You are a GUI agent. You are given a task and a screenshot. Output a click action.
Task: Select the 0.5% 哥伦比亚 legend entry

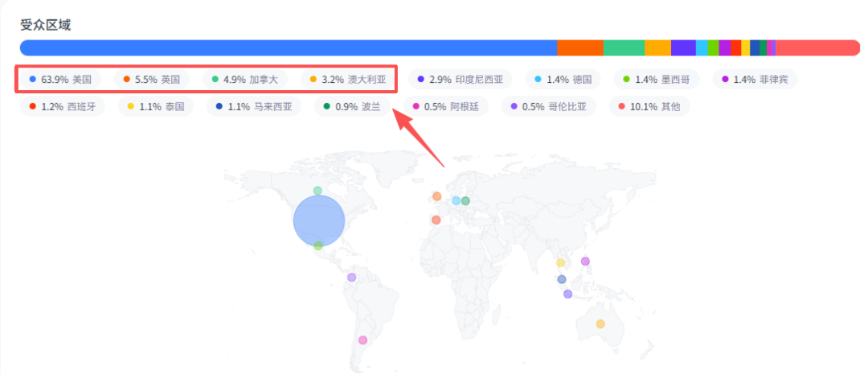(549, 107)
